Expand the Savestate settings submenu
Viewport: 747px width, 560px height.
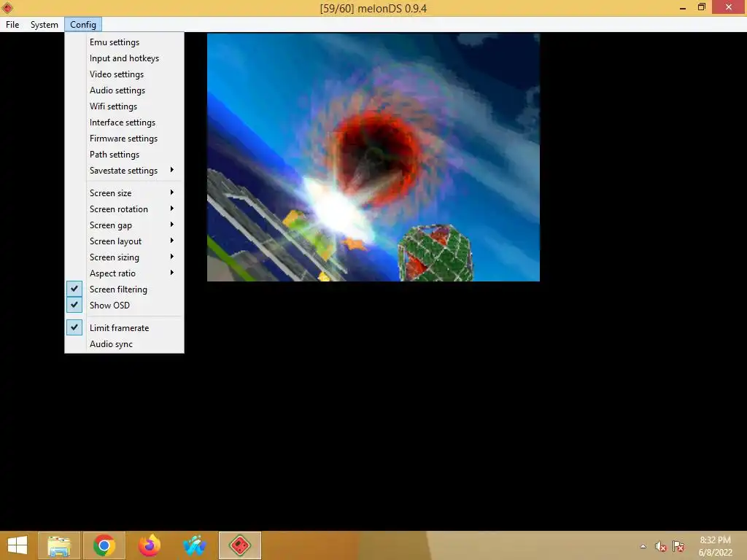pos(124,171)
